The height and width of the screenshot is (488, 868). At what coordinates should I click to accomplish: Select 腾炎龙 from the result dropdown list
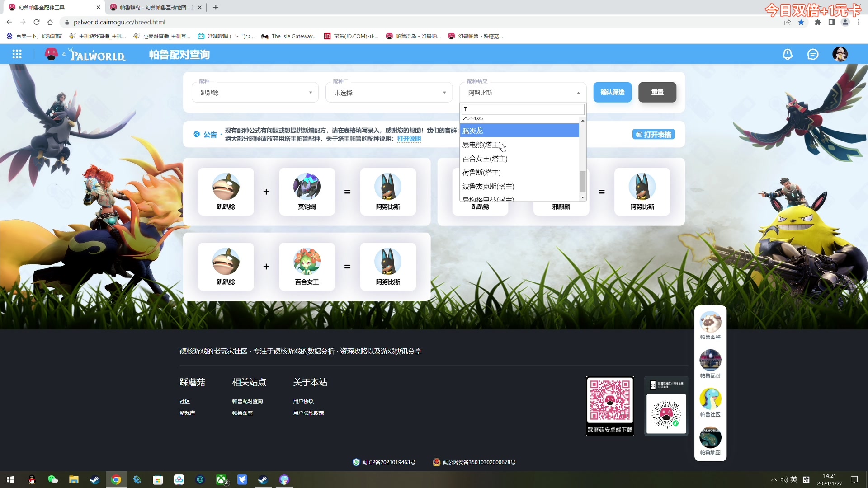472,131
